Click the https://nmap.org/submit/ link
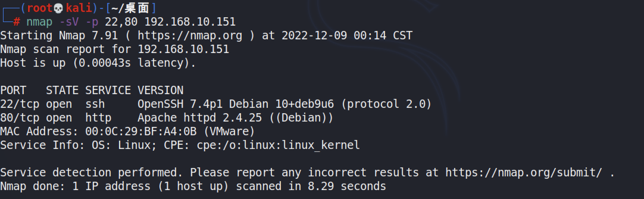 coord(524,173)
